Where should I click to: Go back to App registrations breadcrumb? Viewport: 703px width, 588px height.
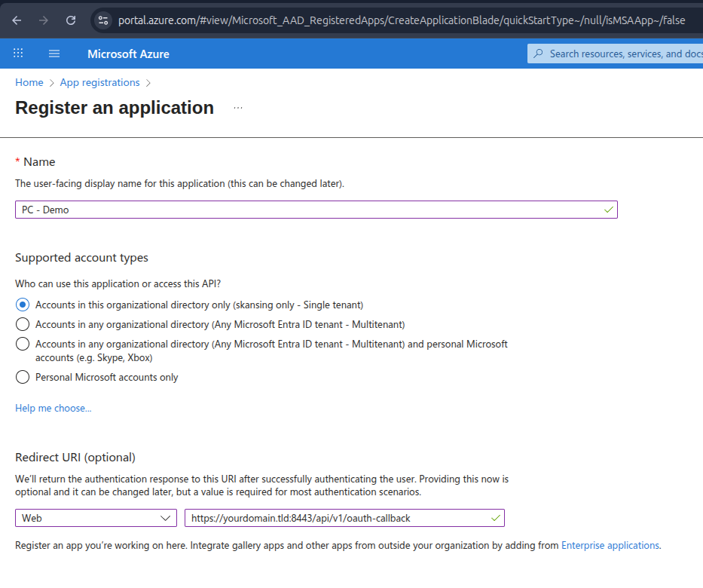tap(99, 82)
